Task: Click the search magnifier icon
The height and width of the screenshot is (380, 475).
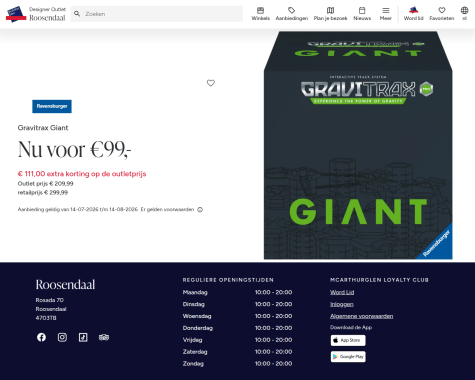Action: [x=77, y=14]
